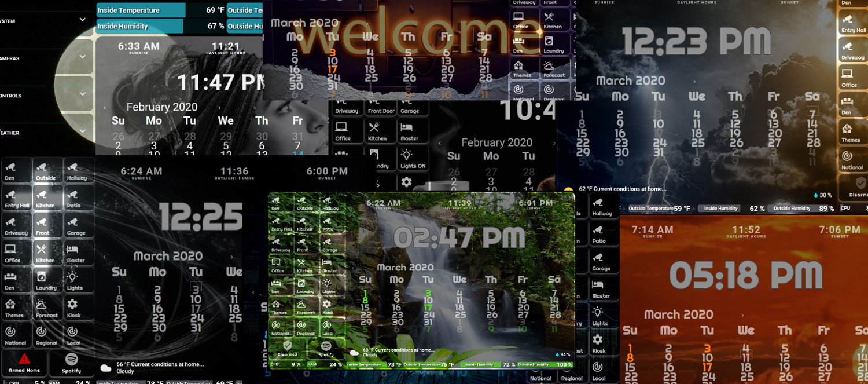This screenshot has height=384, width=868.
Task: Open Themes tile in the 12:25 panel
Action: coord(16,308)
